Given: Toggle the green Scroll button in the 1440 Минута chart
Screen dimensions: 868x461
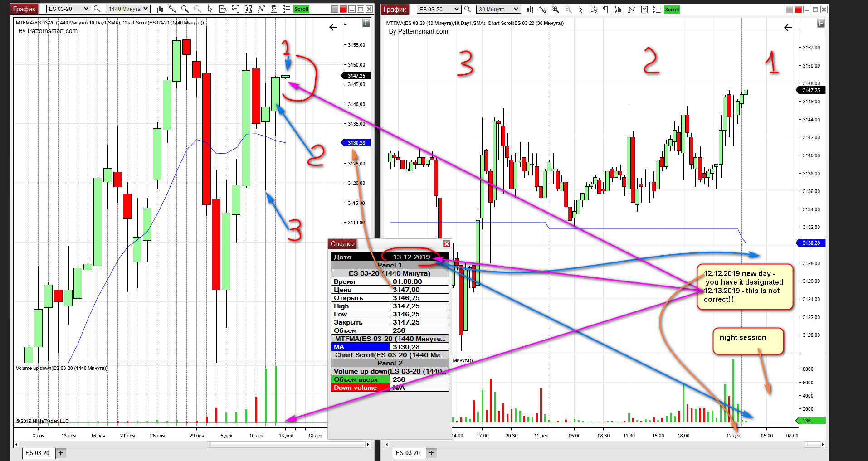Looking at the screenshot, I should pos(301,9).
